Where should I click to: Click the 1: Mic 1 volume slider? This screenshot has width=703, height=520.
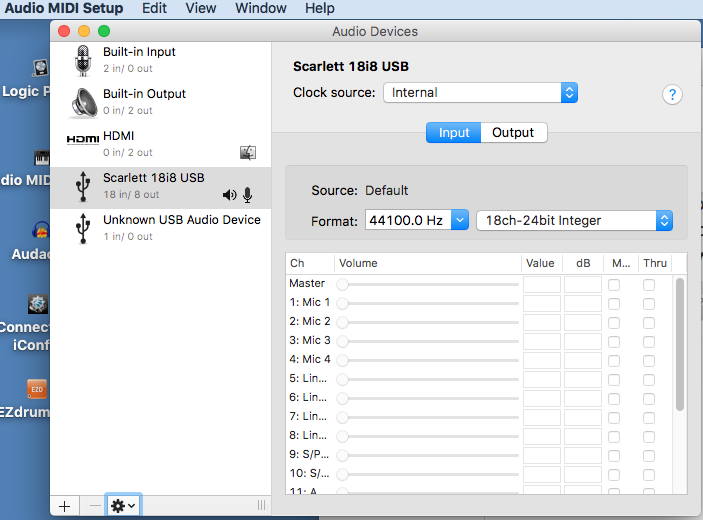(428, 303)
